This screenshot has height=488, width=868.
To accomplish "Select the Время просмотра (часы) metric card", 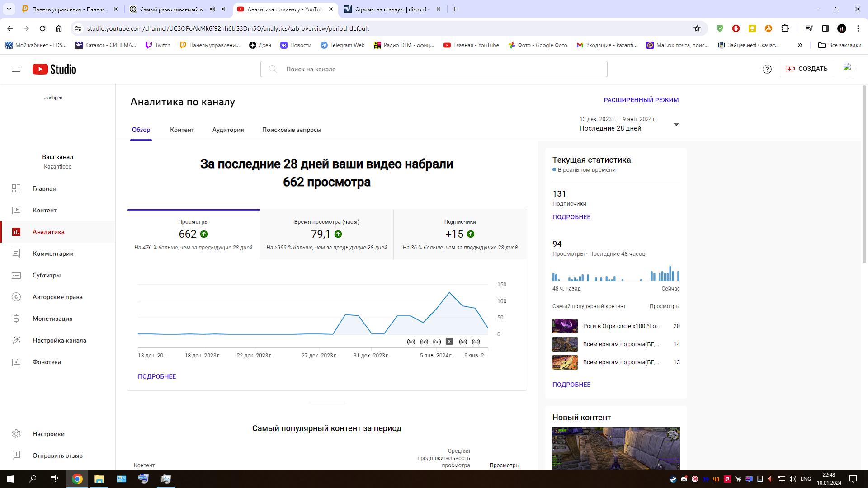I will [327, 234].
